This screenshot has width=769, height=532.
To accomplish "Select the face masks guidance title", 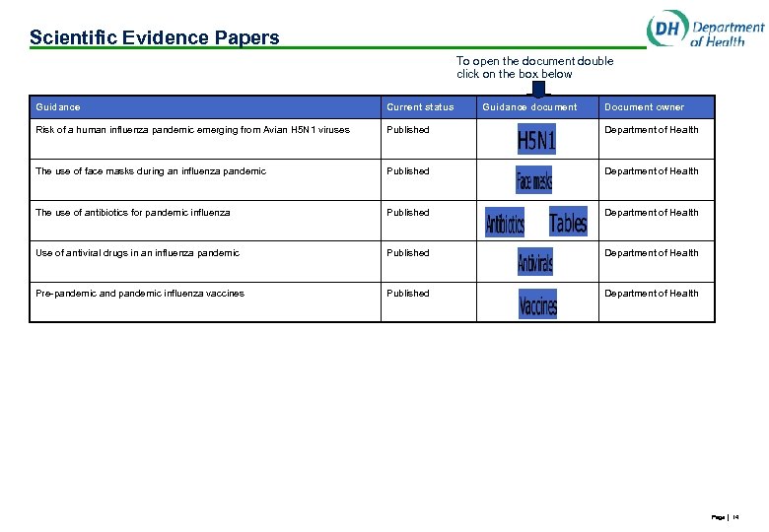I will pos(151,171).
